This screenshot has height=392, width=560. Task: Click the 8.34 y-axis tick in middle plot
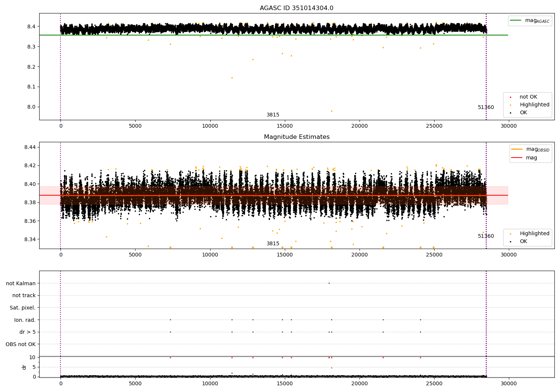point(30,239)
